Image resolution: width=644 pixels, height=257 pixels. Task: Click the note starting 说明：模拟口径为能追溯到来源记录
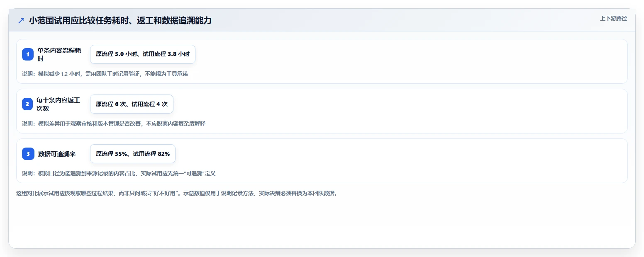click(x=119, y=174)
